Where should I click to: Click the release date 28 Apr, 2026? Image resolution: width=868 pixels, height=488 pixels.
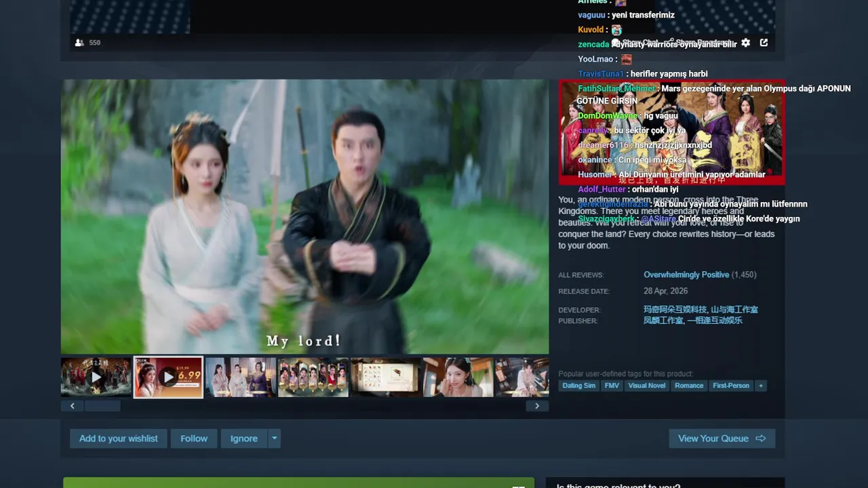point(665,291)
